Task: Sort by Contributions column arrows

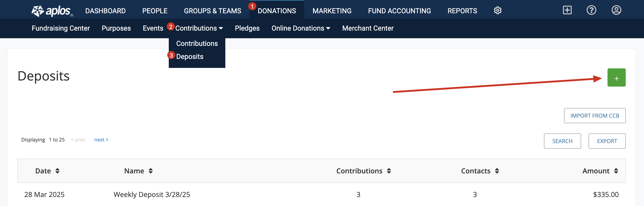Action: [x=389, y=171]
